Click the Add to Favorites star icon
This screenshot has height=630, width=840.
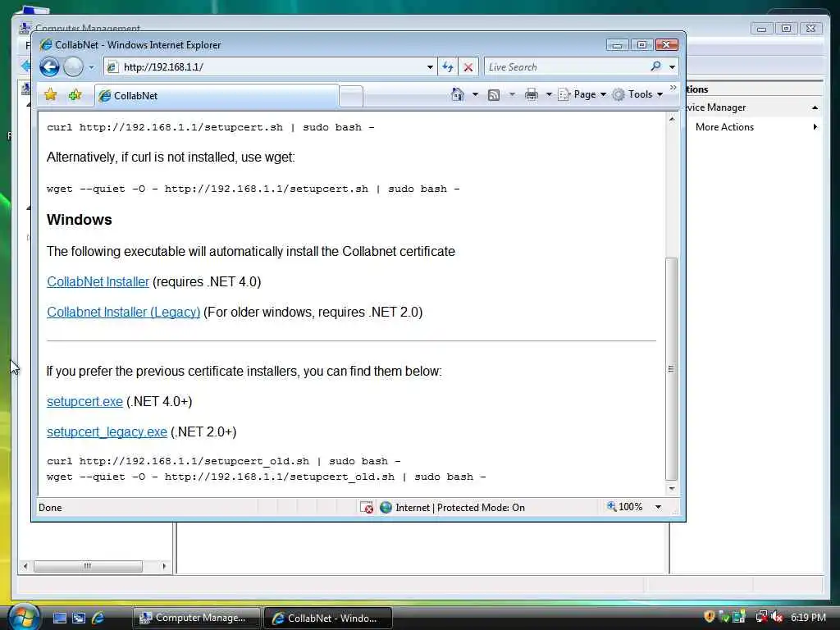[75, 95]
